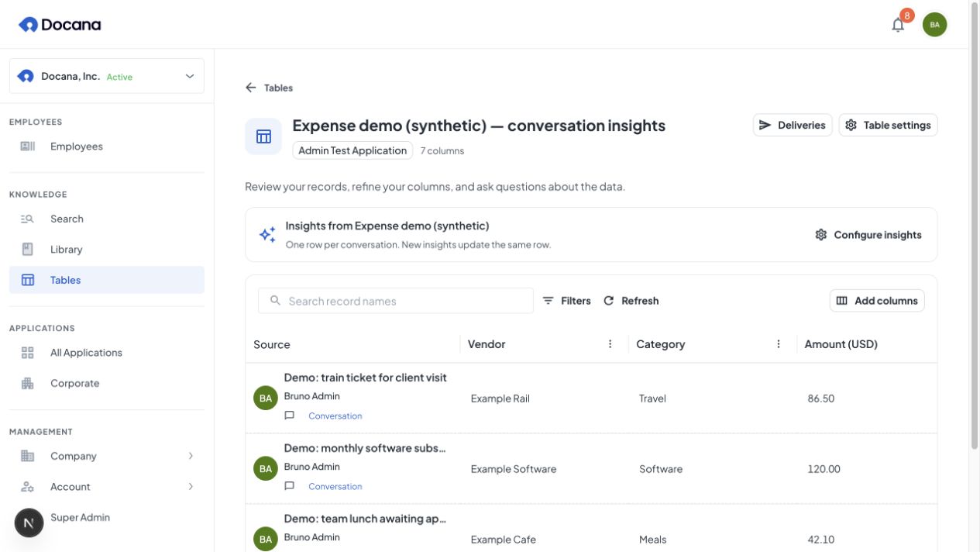Open Employees in the sidebar
980x552 pixels.
(107, 147)
